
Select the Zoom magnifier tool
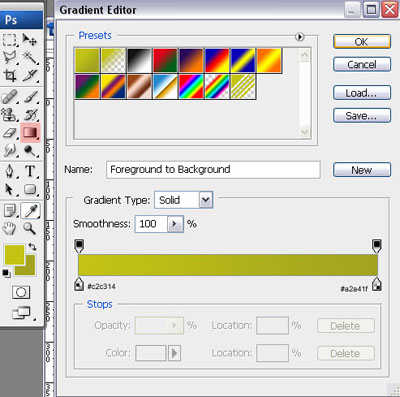[30, 229]
